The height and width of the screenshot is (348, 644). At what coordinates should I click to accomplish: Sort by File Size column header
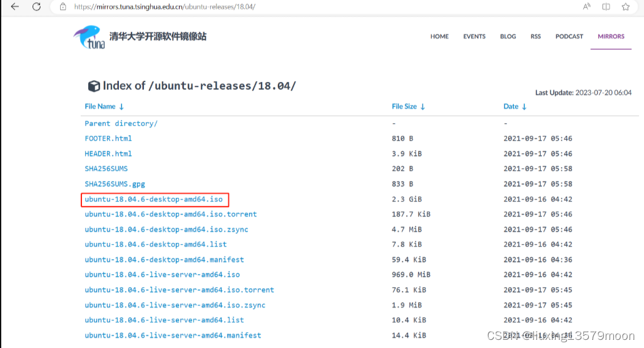(x=408, y=106)
